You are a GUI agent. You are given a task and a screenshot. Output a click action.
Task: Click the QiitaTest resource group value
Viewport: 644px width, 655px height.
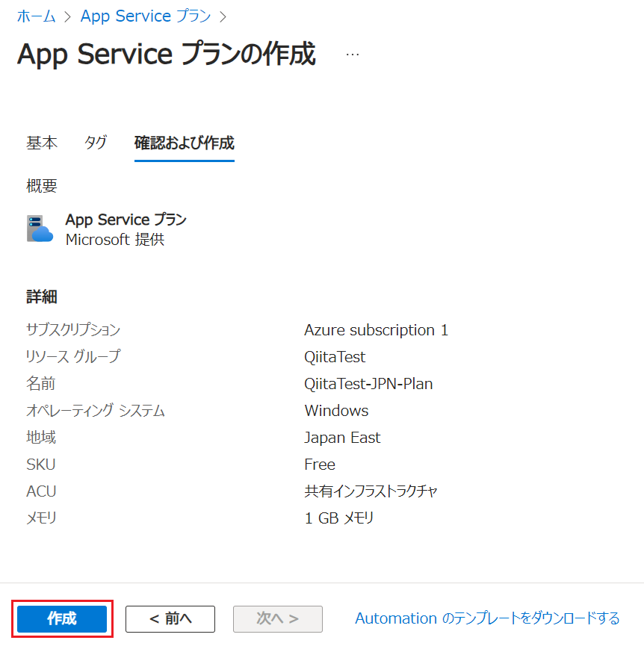335,357
